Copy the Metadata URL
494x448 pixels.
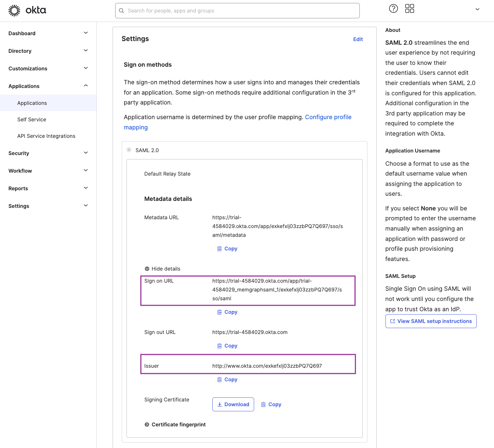[x=227, y=249]
